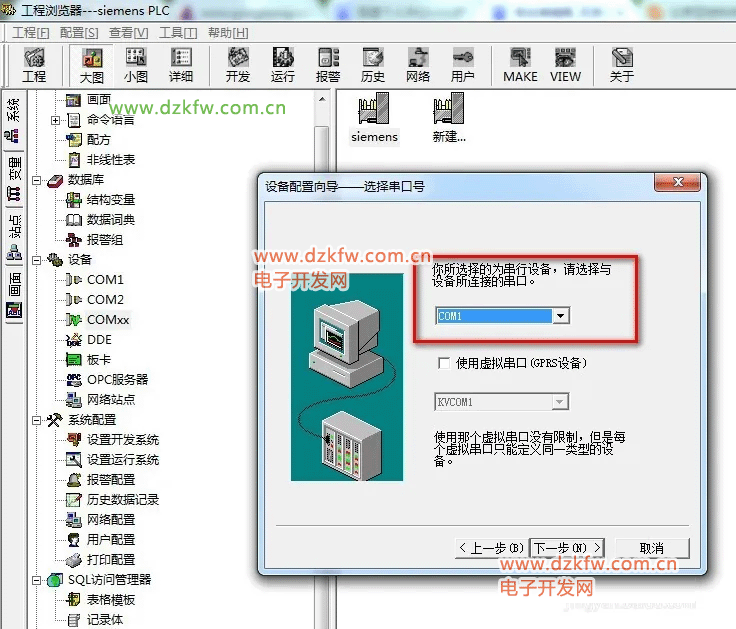Click the 取消 cancel button
This screenshot has height=629, width=736.
(x=651, y=548)
